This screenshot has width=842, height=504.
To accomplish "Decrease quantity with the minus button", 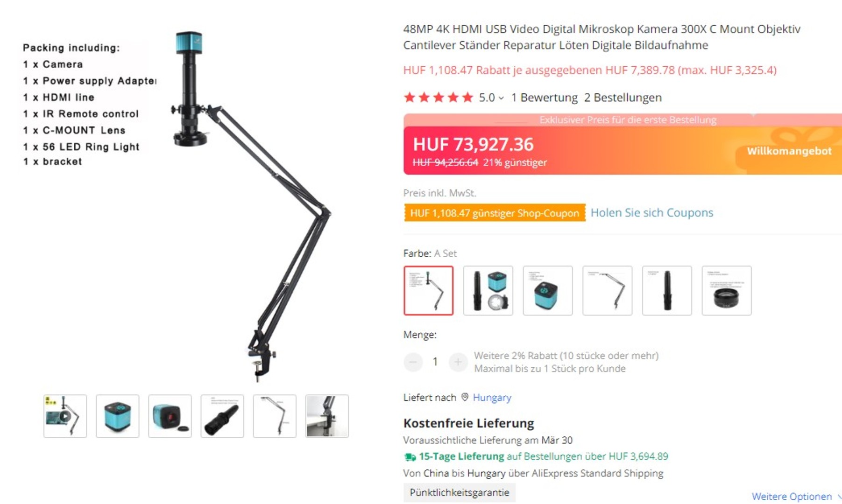I will point(413,362).
